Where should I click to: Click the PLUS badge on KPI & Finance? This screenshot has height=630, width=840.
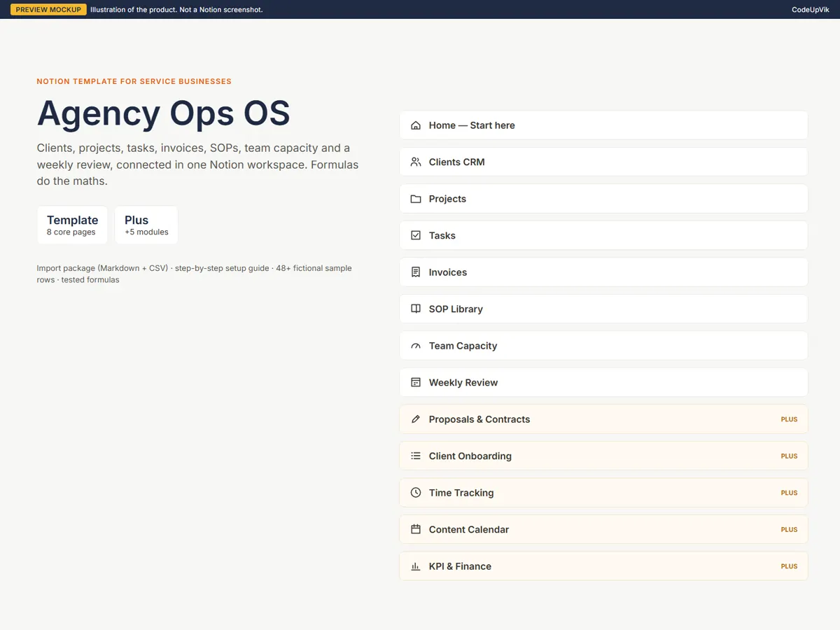click(x=789, y=566)
